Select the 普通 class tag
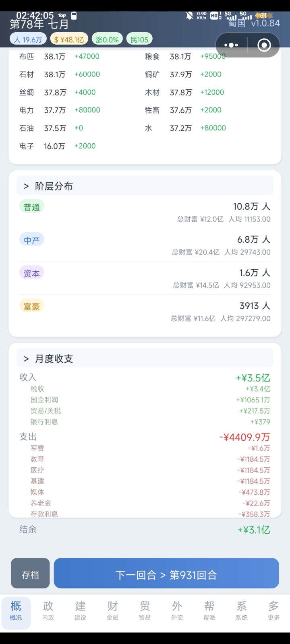This screenshot has height=644, width=290. click(32, 207)
